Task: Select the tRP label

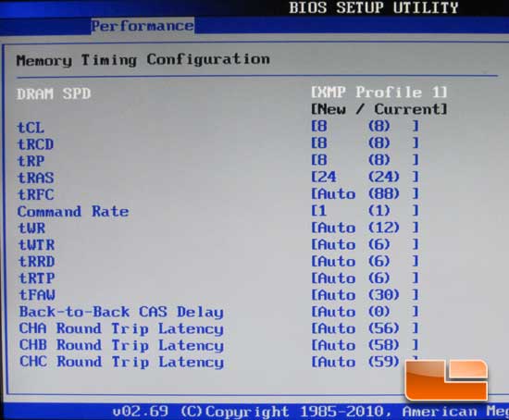Action: (x=31, y=161)
